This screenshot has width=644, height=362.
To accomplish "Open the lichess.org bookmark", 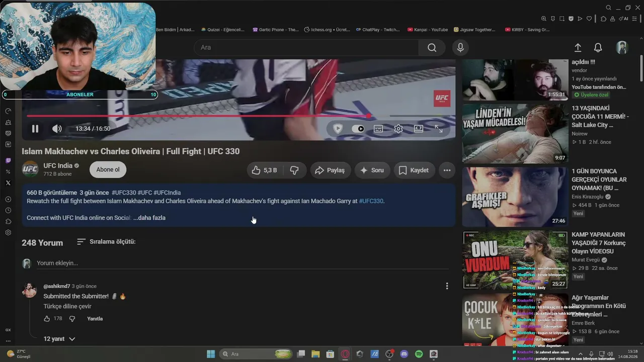I will 327,30.
